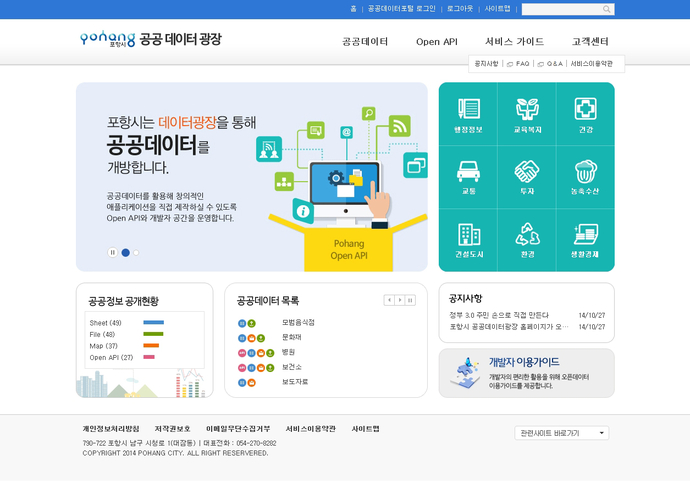Show previous page of 공공데이터 목록
Screen dimensions: 690x501
pyautogui.click(x=389, y=300)
